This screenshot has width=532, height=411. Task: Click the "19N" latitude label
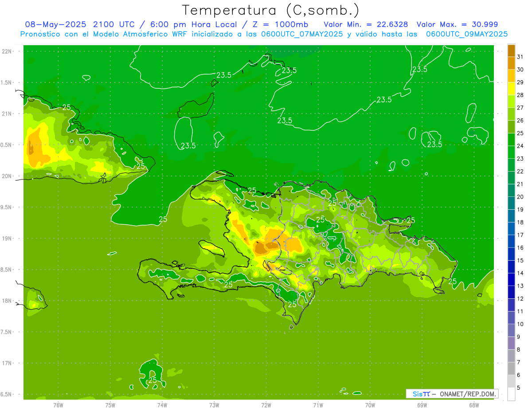[6, 239]
